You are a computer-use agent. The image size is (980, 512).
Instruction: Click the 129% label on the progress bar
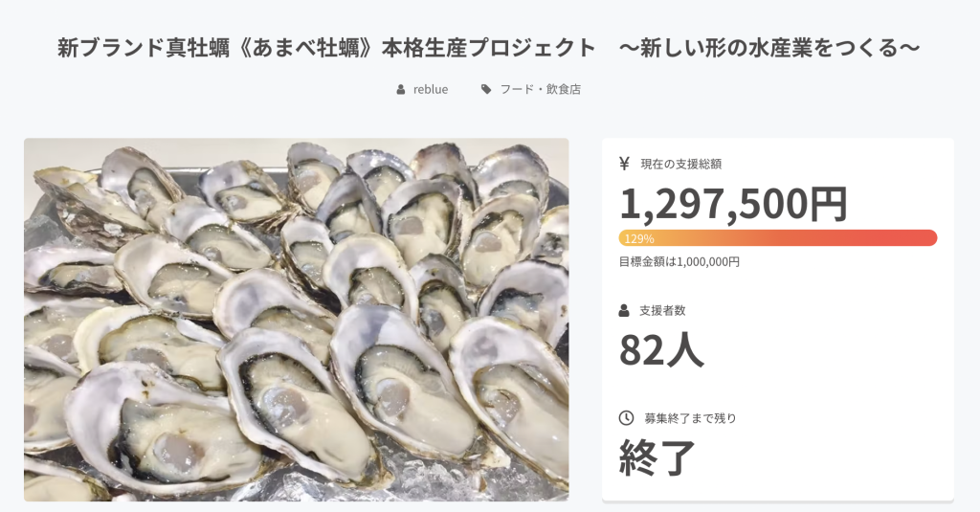[638, 238]
